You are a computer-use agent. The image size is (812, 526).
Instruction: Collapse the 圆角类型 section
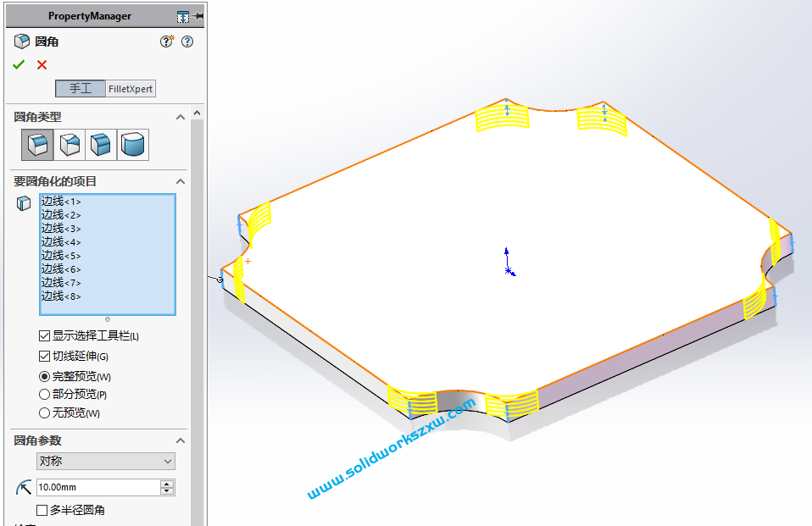pyautogui.click(x=180, y=117)
